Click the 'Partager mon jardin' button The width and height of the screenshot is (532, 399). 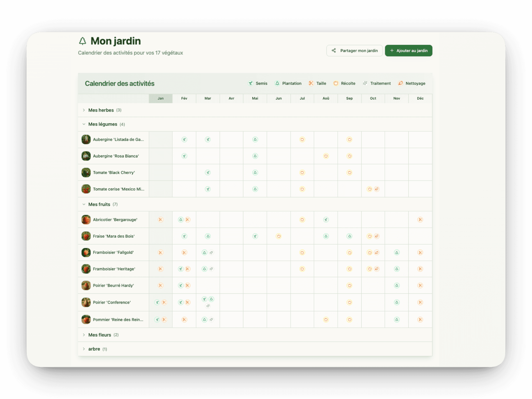pos(355,50)
